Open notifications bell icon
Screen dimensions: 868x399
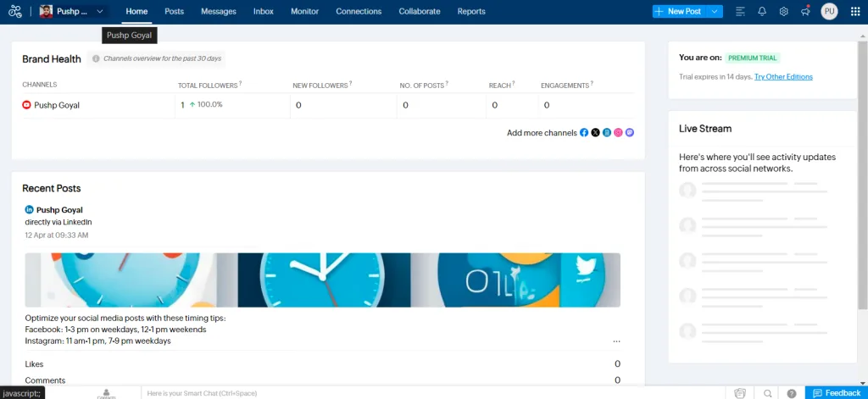(762, 12)
